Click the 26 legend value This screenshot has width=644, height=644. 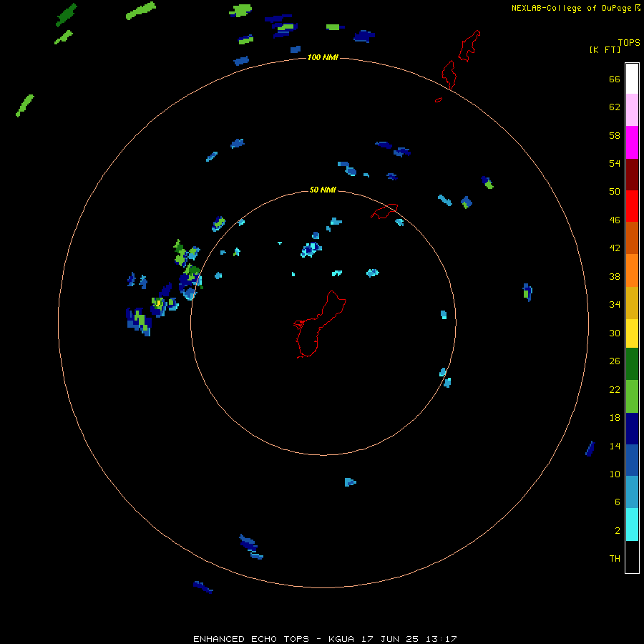click(x=615, y=361)
